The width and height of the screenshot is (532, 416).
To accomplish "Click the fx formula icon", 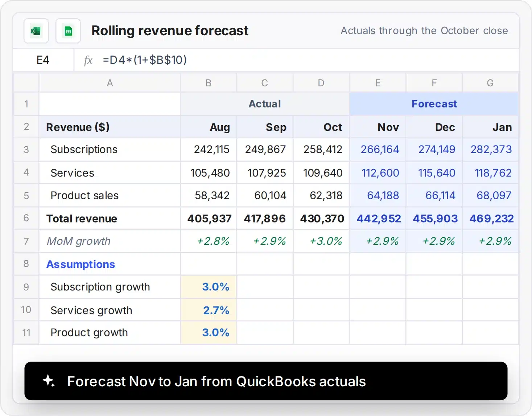I will (88, 60).
